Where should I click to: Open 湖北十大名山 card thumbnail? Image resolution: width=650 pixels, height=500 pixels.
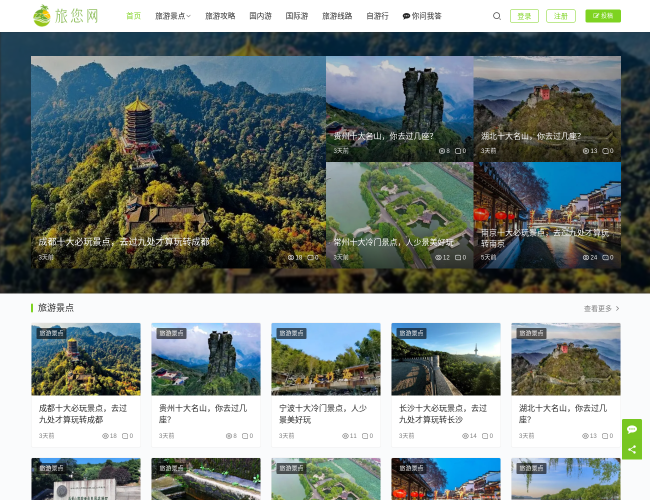(x=566, y=359)
